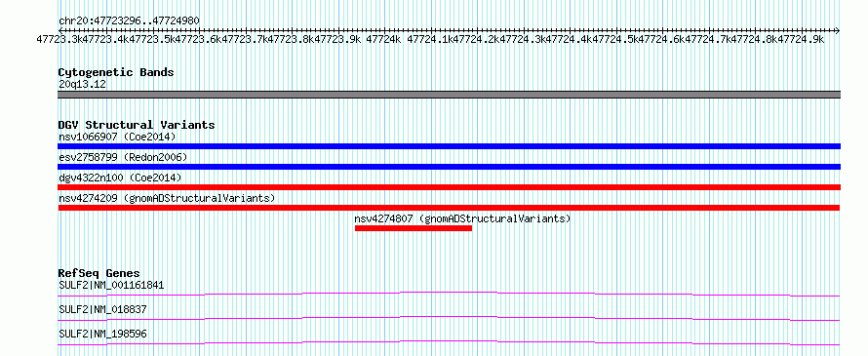Select the 20q13.12 band label
Screen dimensions: 868x356
click(x=83, y=85)
